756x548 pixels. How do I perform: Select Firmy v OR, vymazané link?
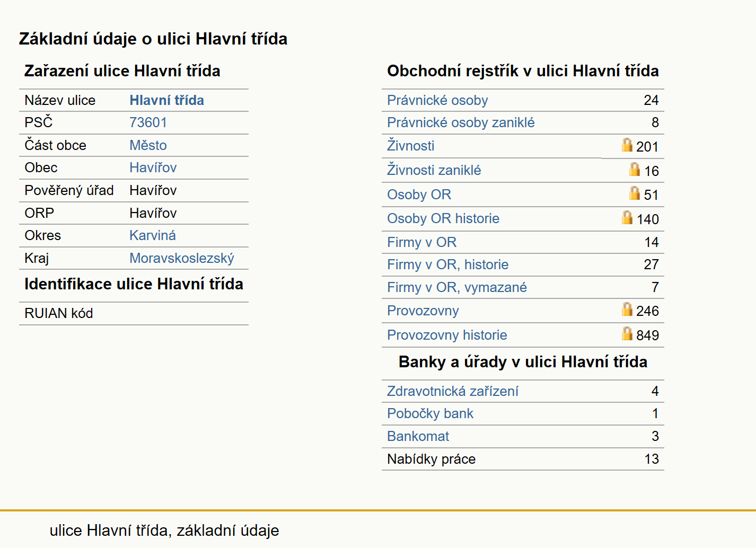click(x=457, y=287)
